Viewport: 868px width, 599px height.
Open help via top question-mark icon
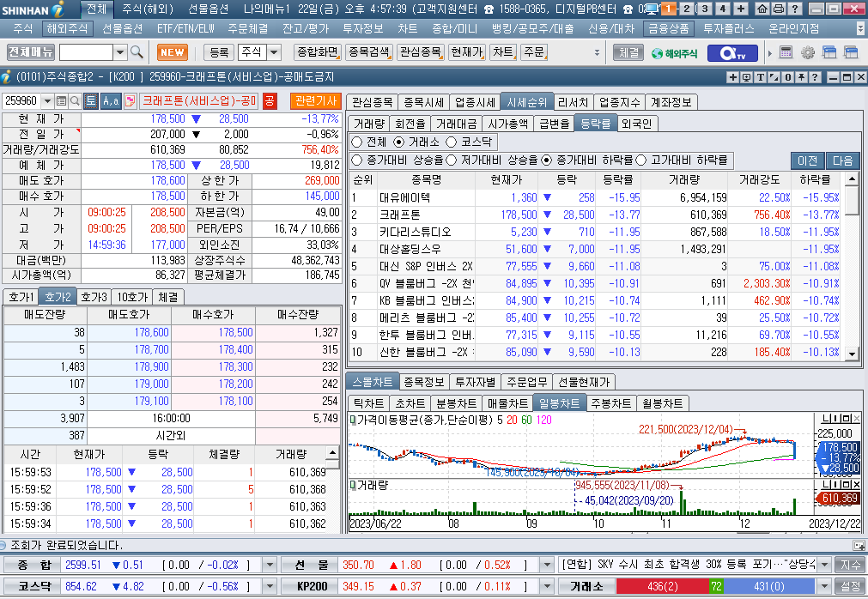(794, 9)
